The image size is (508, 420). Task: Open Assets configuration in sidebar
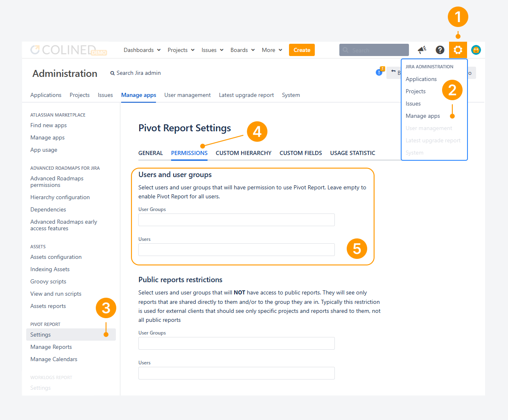point(56,257)
